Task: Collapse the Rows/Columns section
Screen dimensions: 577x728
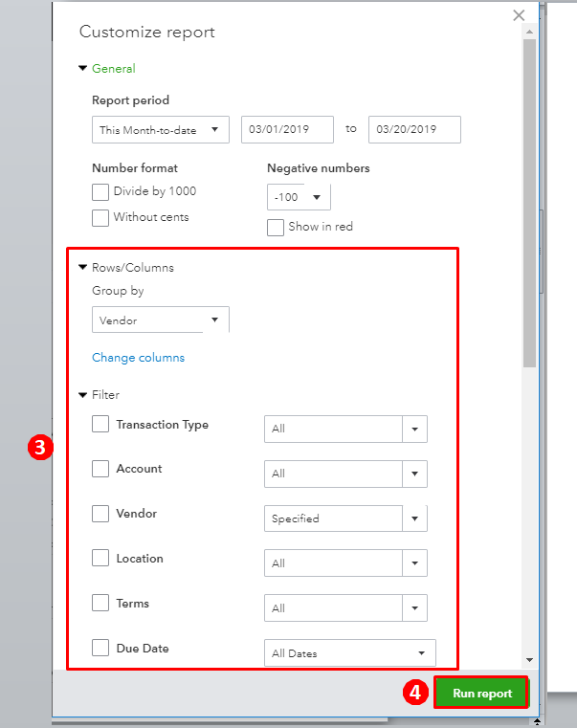Action: (x=83, y=268)
